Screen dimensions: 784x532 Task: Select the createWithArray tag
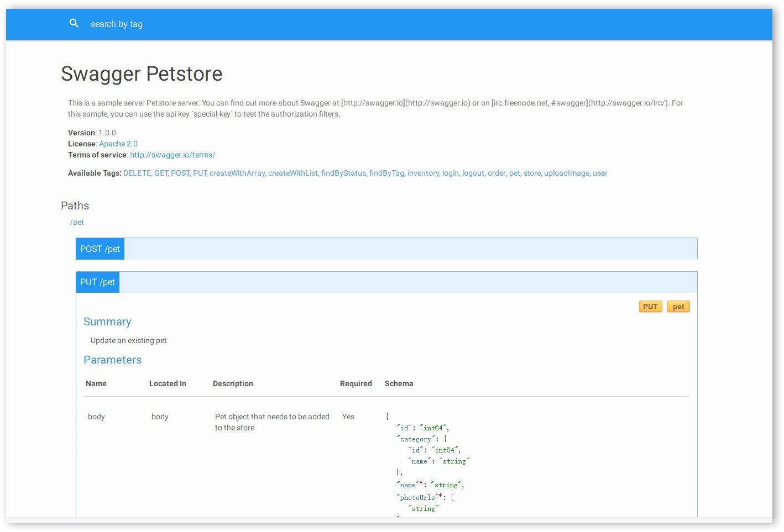pos(237,173)
